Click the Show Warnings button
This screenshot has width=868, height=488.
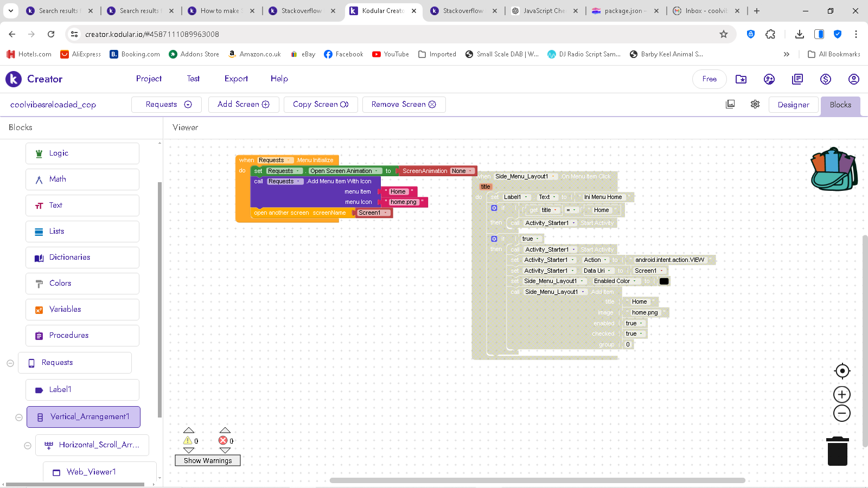[x=208, y=460]
